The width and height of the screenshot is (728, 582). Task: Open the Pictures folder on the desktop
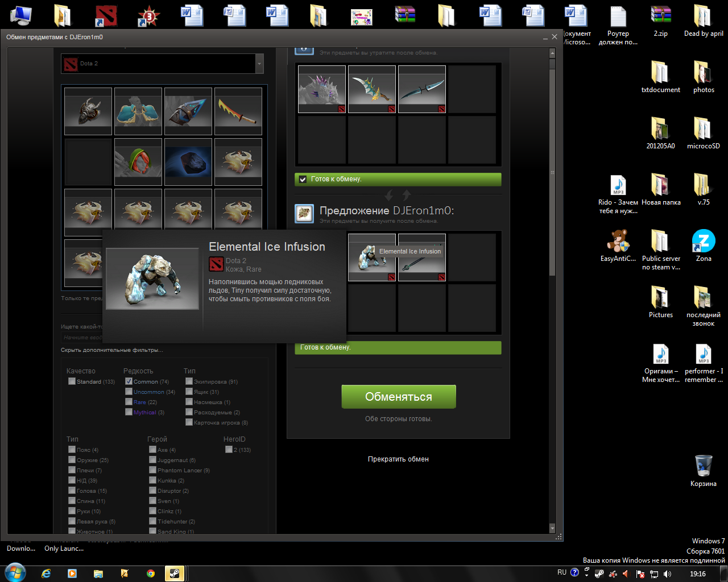tap(661, 302)
